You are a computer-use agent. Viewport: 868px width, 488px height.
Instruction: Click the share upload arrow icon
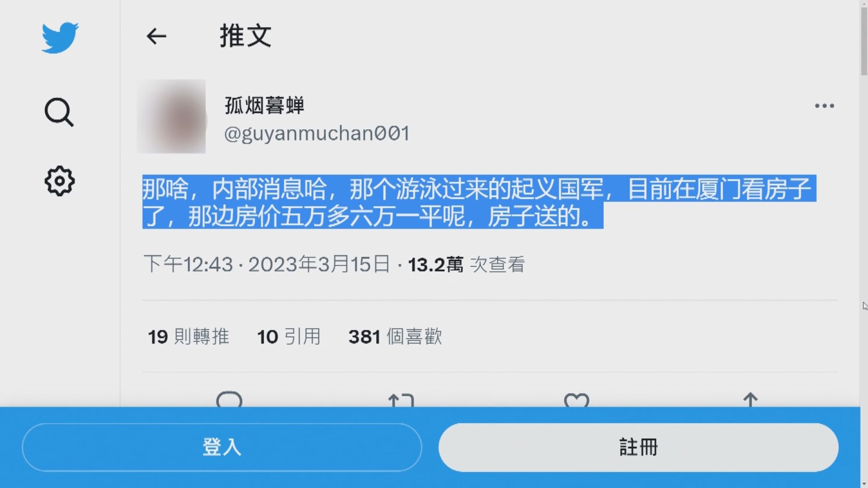click(x=750, y=399)
